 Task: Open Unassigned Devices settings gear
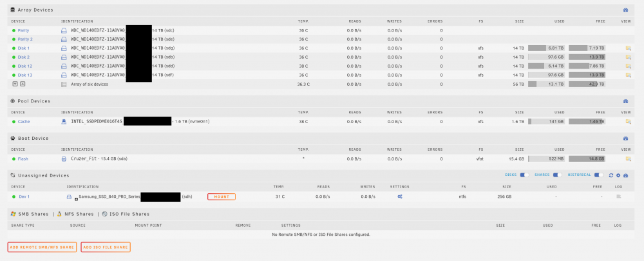pos(618,175)
